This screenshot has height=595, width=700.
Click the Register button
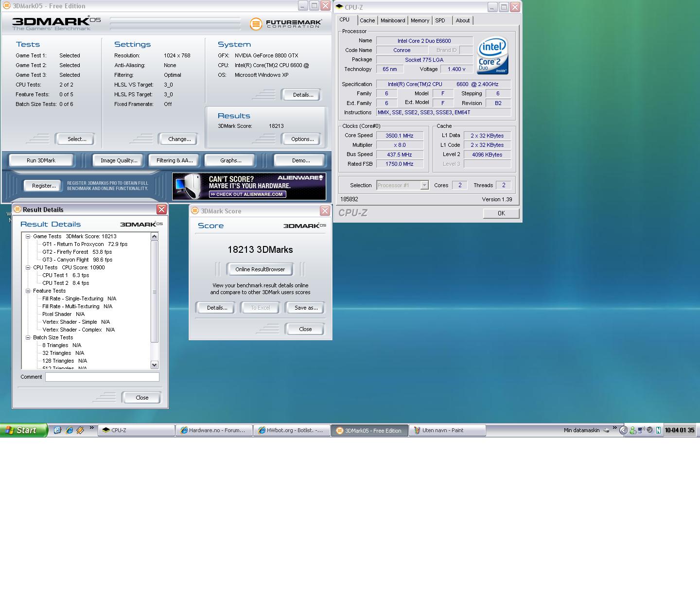tap(44, 186)
